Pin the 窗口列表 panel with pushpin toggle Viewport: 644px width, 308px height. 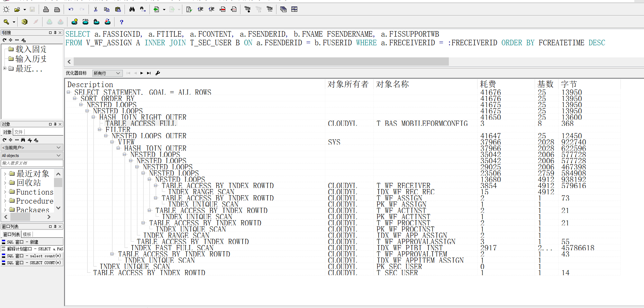pyautogui.click(x=55, y=226)
